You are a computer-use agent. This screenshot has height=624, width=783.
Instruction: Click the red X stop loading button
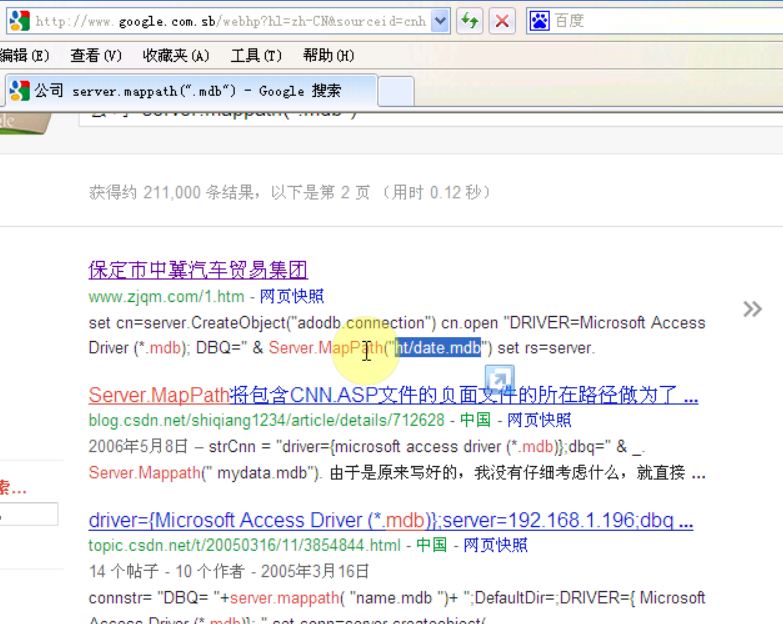502,21
